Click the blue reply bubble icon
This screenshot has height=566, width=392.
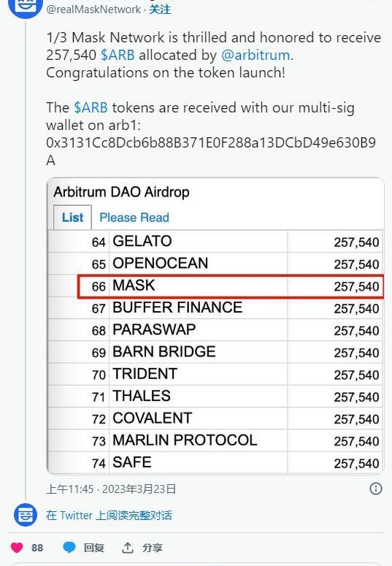click(69, 547)
